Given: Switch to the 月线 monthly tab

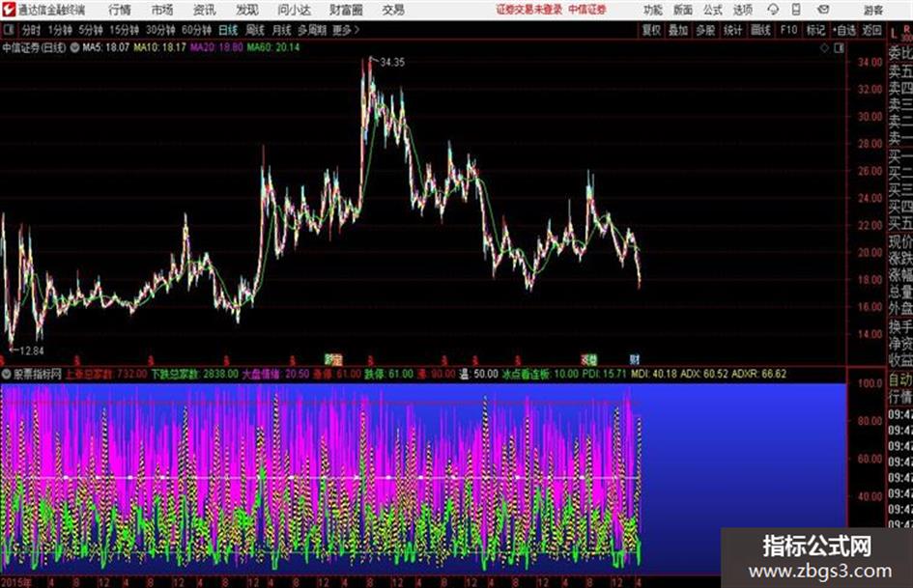Looking at the screenshot, I should click(x=282, y=30).
